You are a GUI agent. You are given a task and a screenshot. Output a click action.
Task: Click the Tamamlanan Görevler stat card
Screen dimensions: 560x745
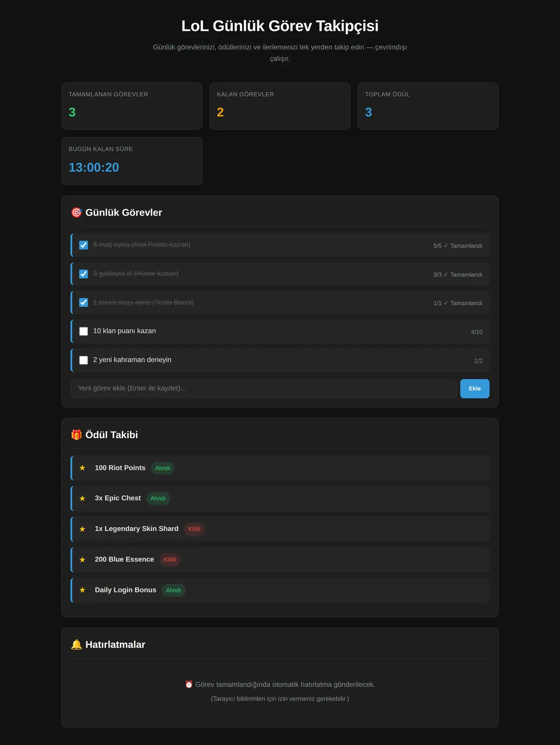[132, 106]
